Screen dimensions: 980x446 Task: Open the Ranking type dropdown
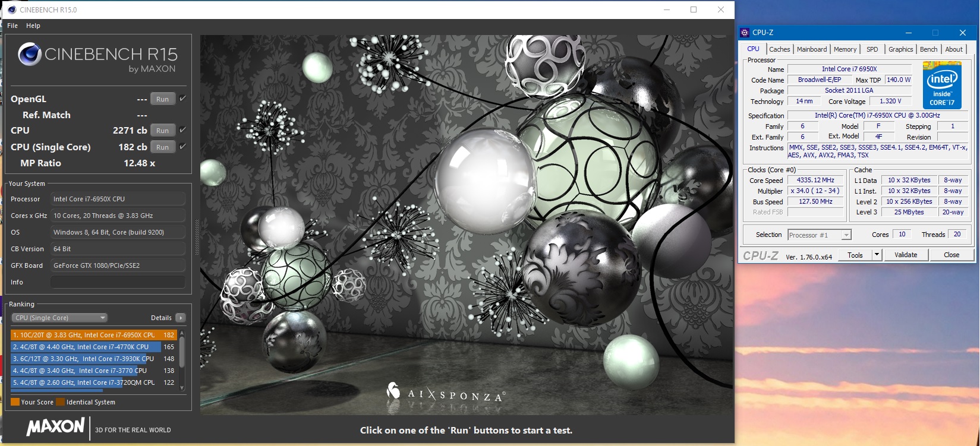point(60,318)
